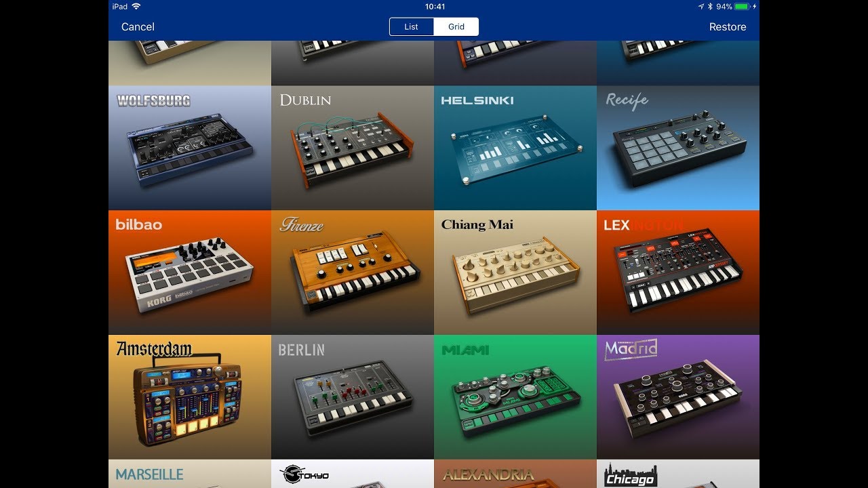Image resolution: width=868 pixels, height=488 pixels.
Task: Select the Berlin lead synth gadget
Action: coord(353,397)
